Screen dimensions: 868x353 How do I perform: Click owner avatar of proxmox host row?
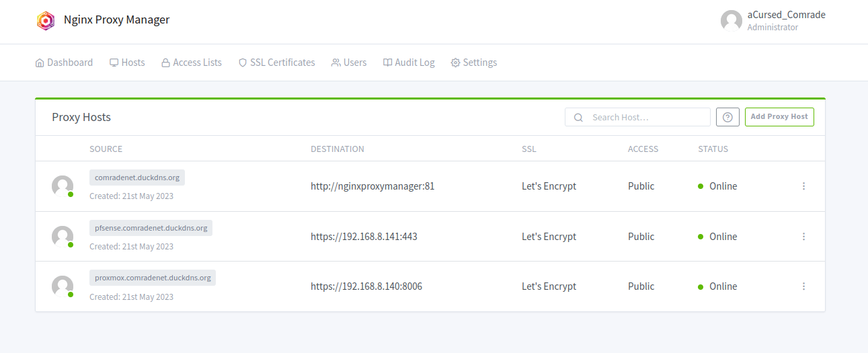pos(63,286)
